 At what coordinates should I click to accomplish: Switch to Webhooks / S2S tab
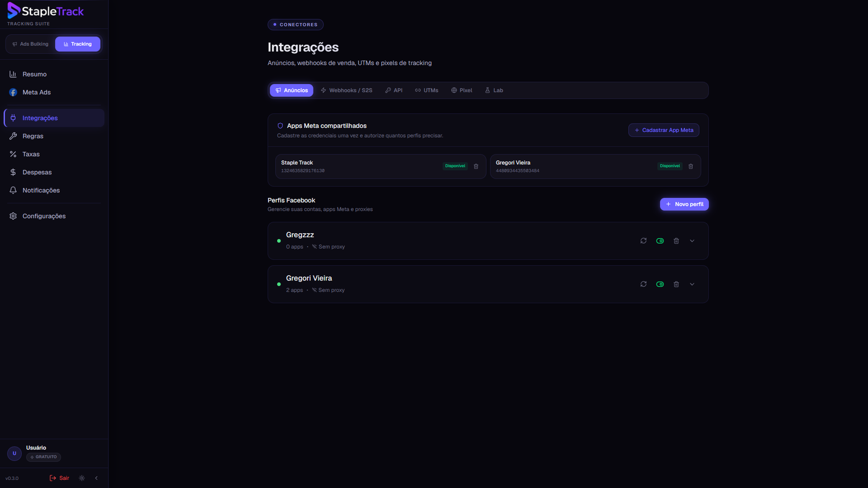click(x=347, y=91)
